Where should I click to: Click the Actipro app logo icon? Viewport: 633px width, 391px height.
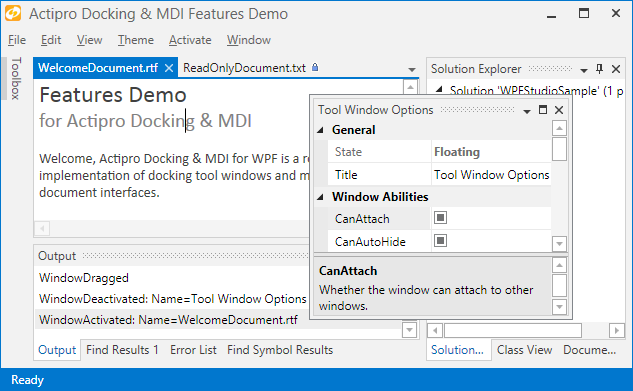13,13
